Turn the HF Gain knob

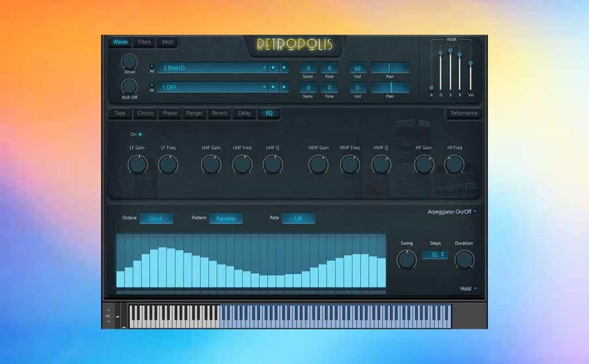click(x=424, y=164)
